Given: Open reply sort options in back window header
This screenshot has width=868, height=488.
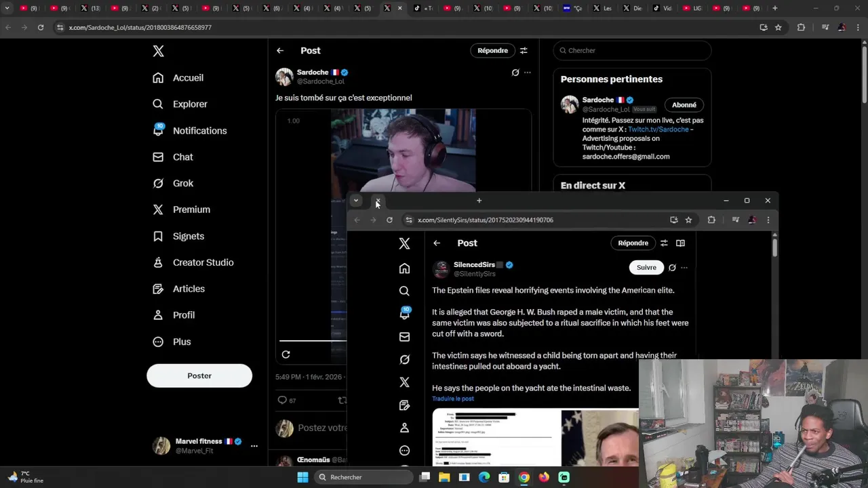Looking at the screenshot, I should click(x=524, y=51).
